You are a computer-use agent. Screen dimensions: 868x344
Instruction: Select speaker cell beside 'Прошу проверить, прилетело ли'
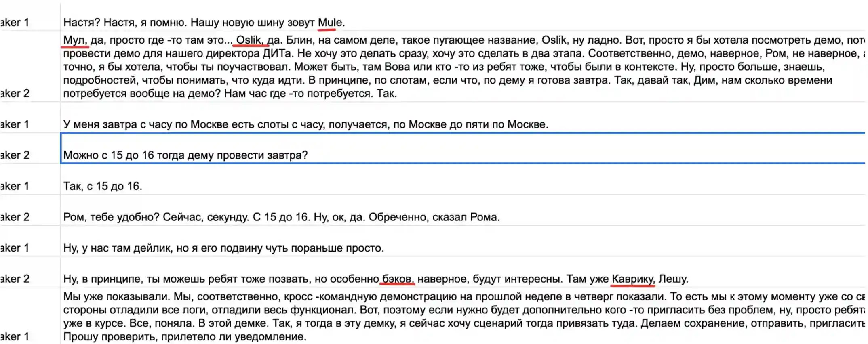(30, 316)
